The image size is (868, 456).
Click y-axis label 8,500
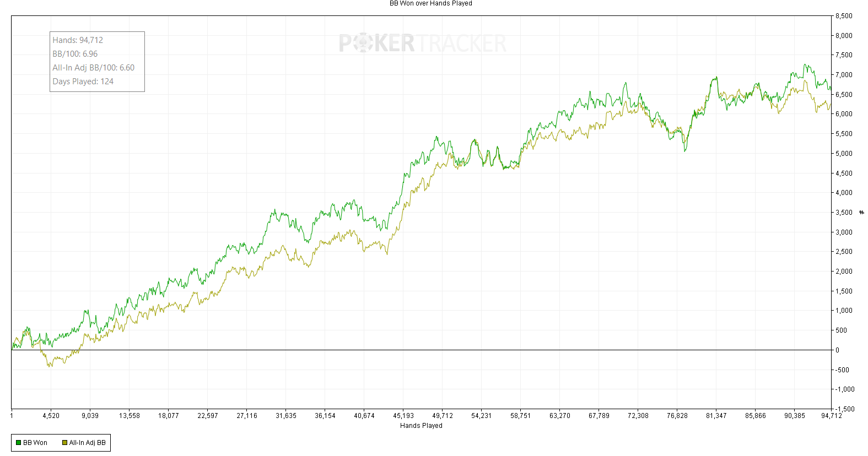coord(844,16)
